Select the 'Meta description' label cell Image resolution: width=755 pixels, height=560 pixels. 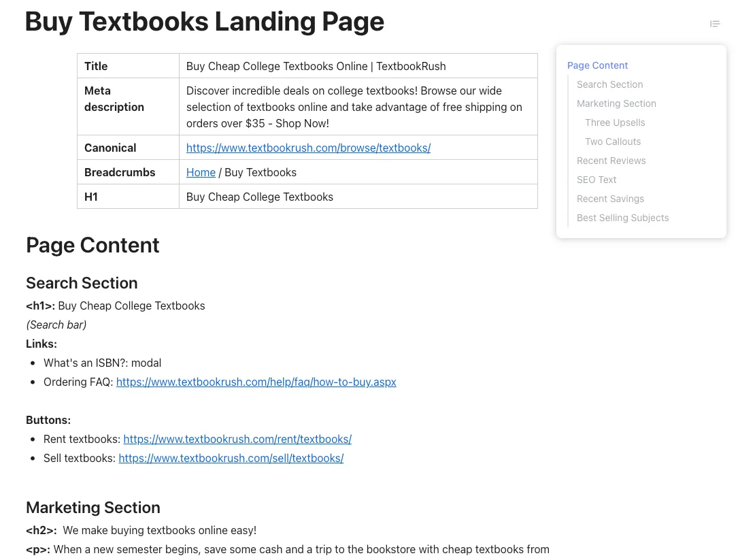click(128, 106)
